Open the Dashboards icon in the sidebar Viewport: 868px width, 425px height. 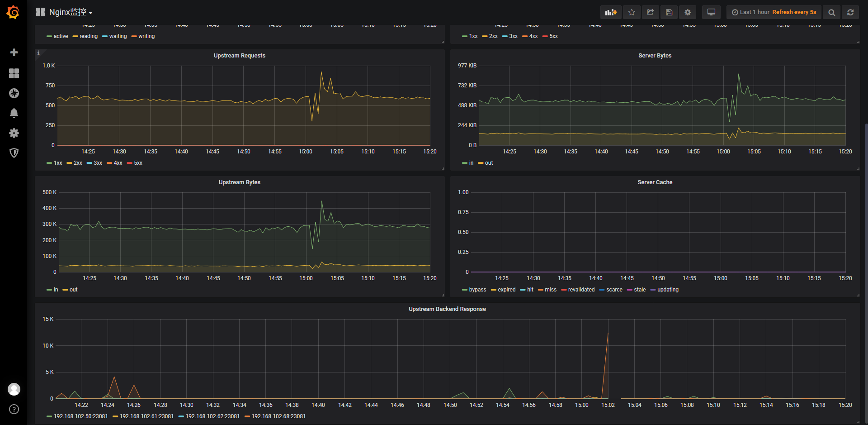point(14,73)
